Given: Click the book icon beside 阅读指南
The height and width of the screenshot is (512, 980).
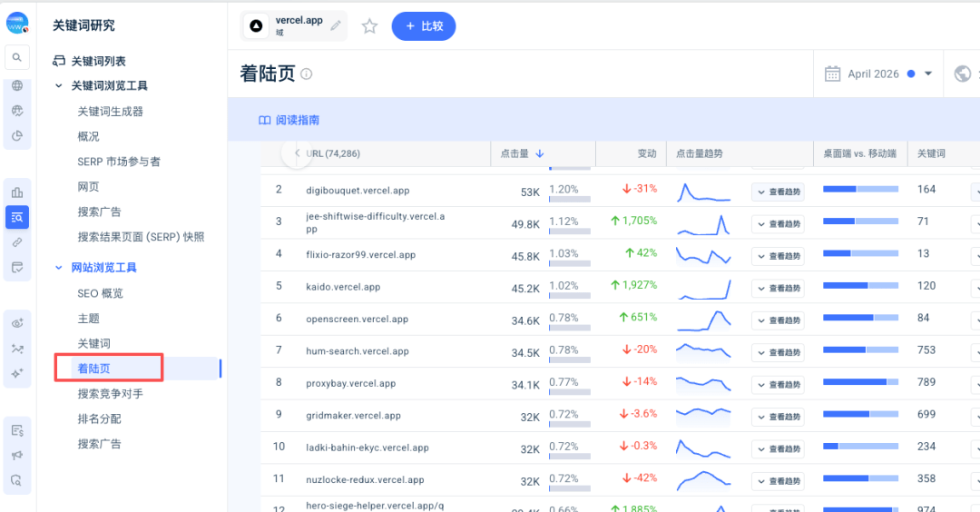Looking at the screenshot, I should (x=264, y=120).
